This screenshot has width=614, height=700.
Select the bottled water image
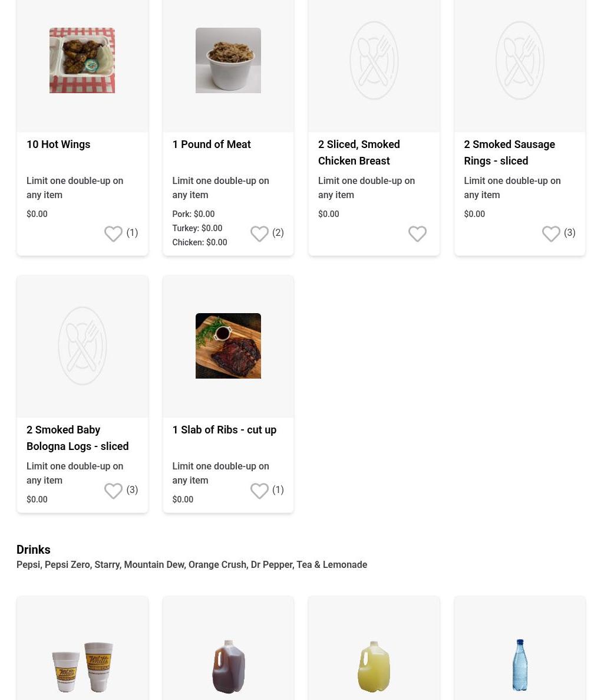(x=520, y=665)
